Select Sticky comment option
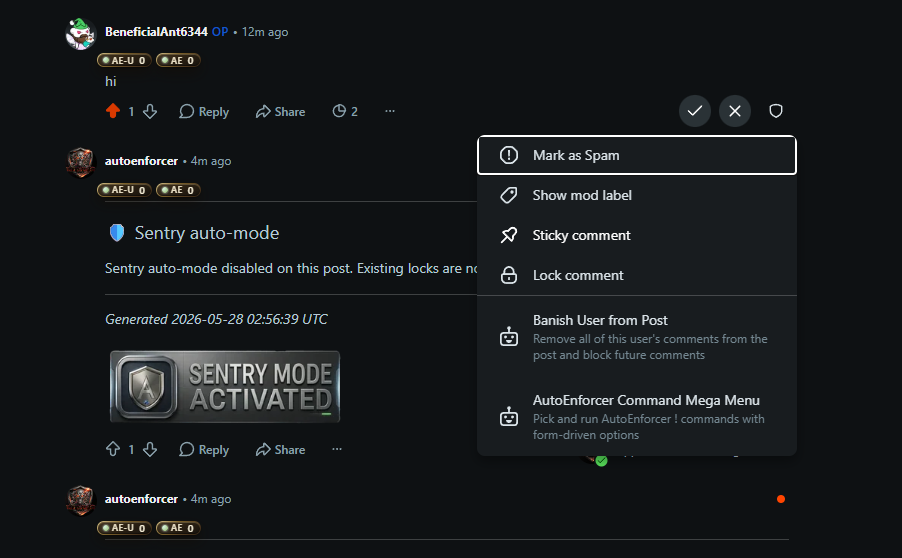Screen dimensions: 902x558 637,235
